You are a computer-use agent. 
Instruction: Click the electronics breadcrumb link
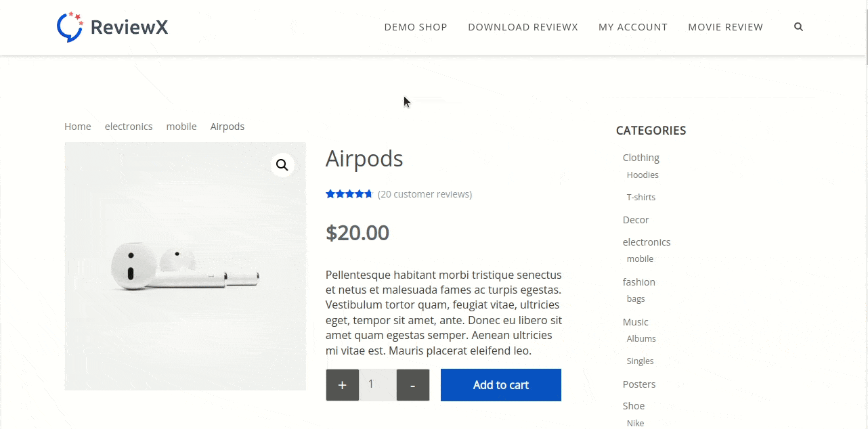pos(129,127)
